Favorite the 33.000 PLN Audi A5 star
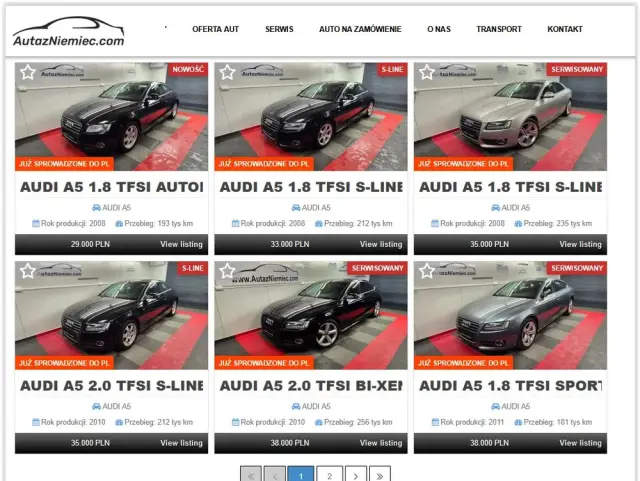The width and height of the screenshot is (640, 481). (x=227, y=72)
